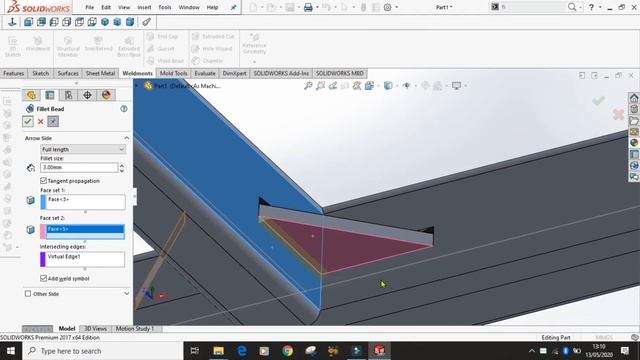Open the FeatureManager design tree tab
The width and height of the screenshot is (640, 360).
tap(31, 95)
